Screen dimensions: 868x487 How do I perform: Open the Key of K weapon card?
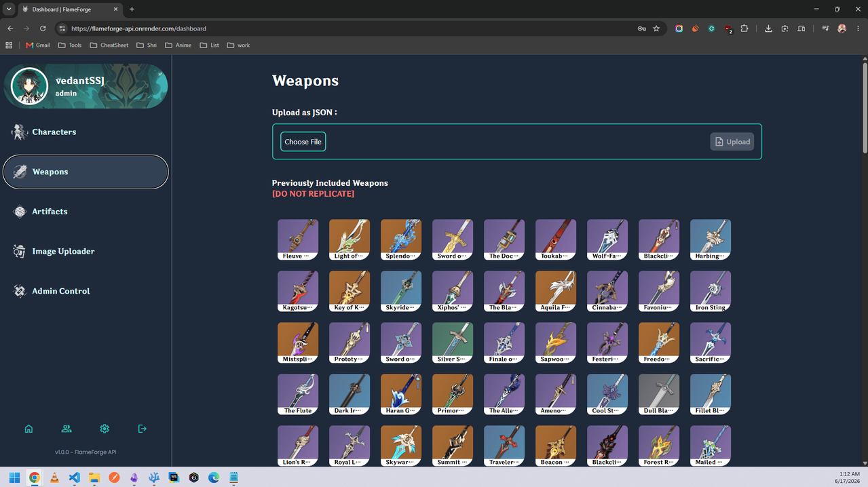pyautogui.click(x=350, y=291)
